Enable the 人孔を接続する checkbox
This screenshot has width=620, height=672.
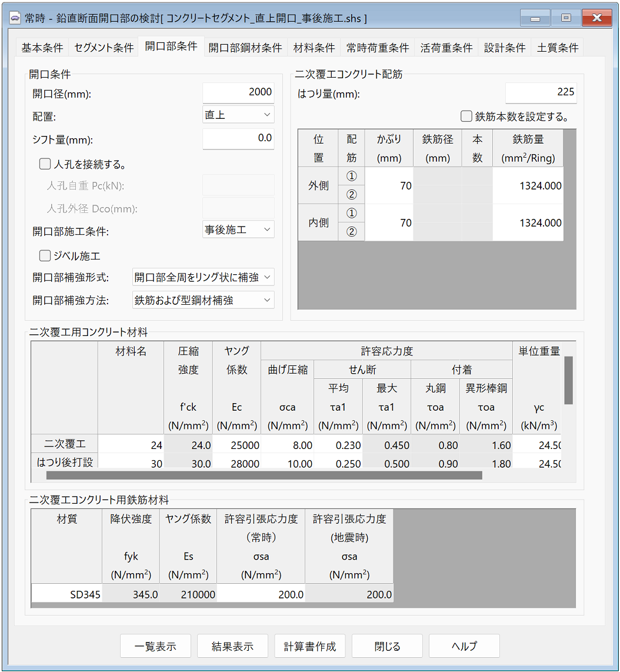pos(45,164)
